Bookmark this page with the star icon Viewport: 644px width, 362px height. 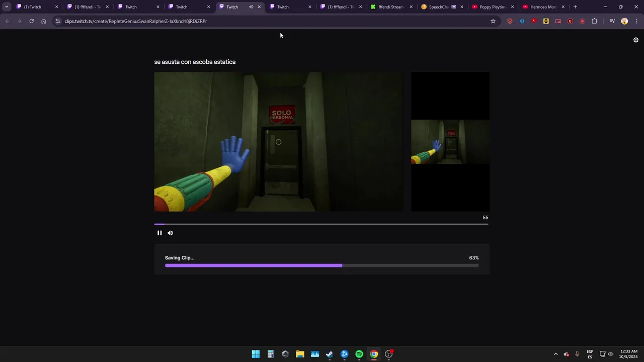pos(493,21)
